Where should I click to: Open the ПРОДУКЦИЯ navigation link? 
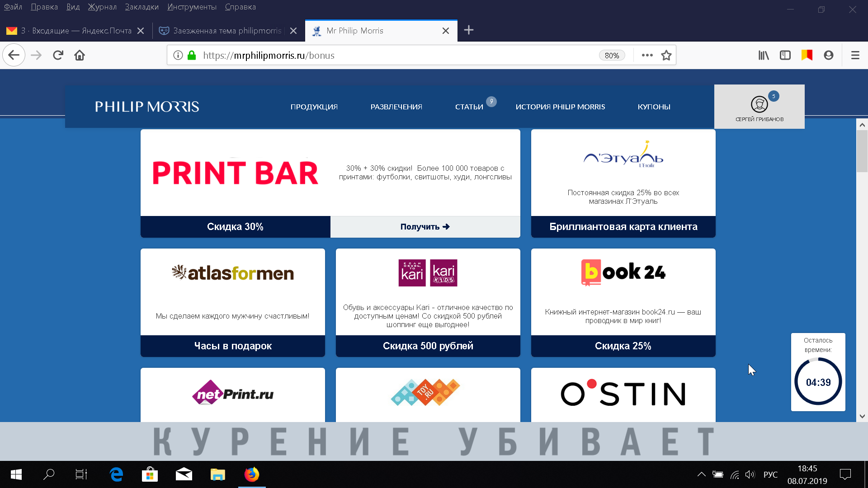pyautogui.click(x=314, y=107)
